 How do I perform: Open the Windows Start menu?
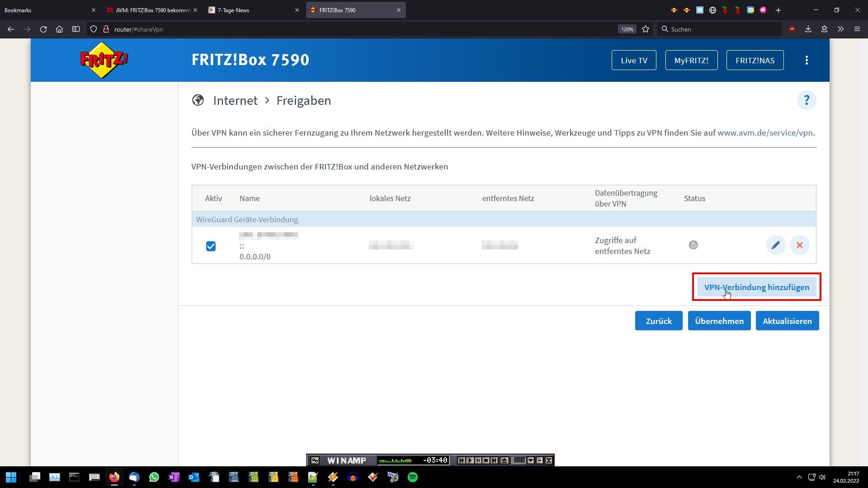(11, 477)
